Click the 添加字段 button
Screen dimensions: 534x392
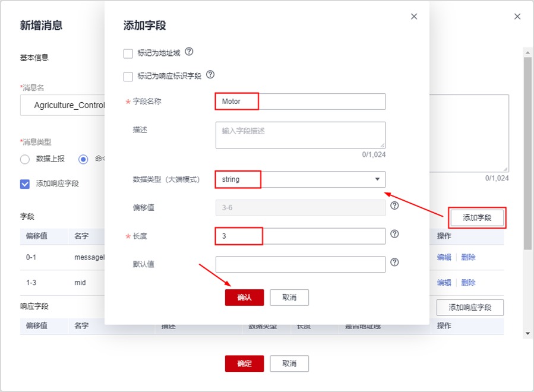477,218
